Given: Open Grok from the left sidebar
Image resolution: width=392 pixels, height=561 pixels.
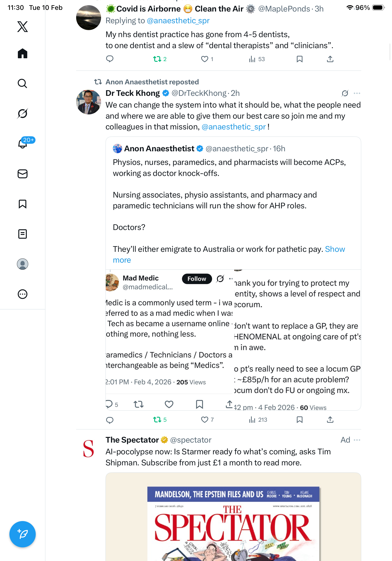Looking at the screenshot, I should [23, 114].
